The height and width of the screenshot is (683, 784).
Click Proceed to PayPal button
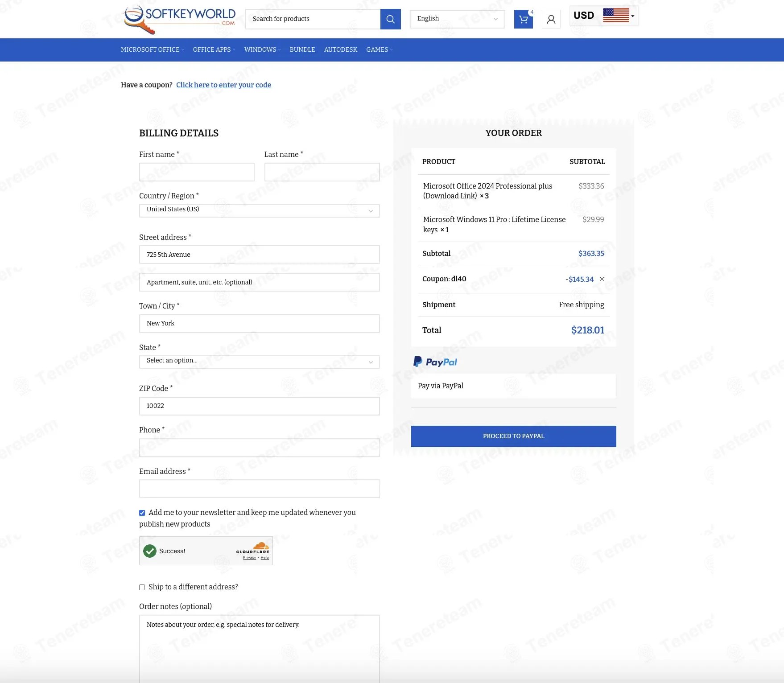(514, 436)
